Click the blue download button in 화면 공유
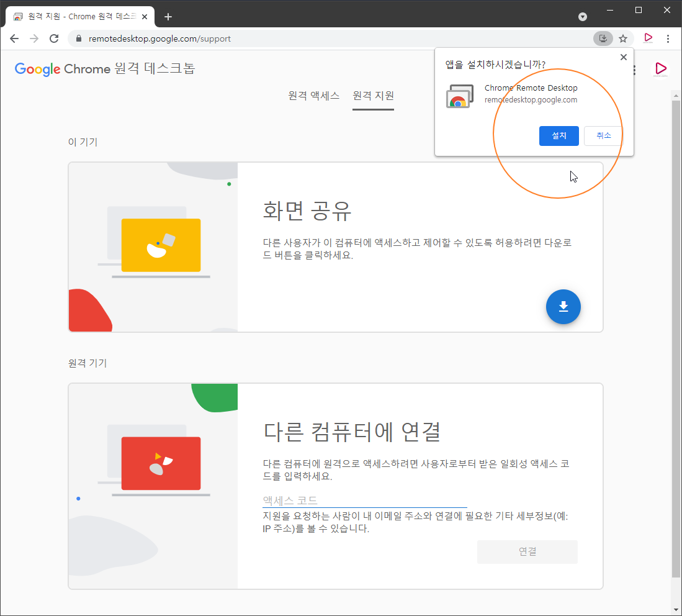This screenshot has width=682, height=616. click(x=563, y=307)
